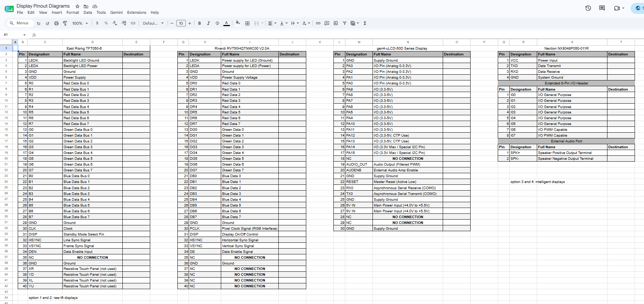Open the Format menu
The width and height of the screenshot is (644, 304).
73,12
